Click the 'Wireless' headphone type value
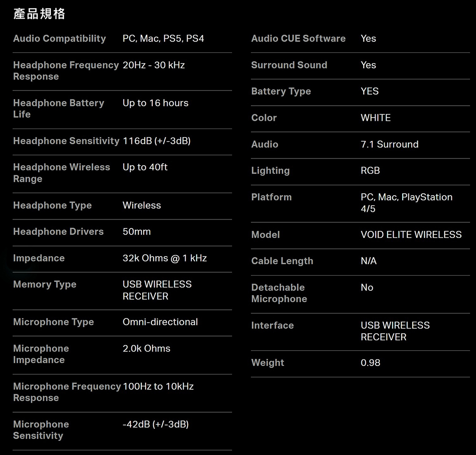Screen dimensions: 476x455 pyautogui.click(x=142, y=206)
